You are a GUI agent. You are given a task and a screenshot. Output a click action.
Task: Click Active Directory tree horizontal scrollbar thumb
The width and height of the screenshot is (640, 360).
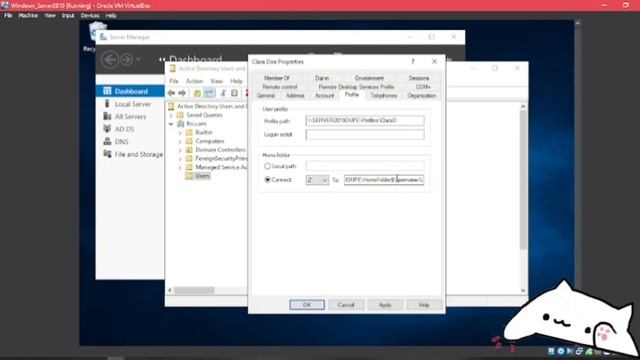[194, 290]
